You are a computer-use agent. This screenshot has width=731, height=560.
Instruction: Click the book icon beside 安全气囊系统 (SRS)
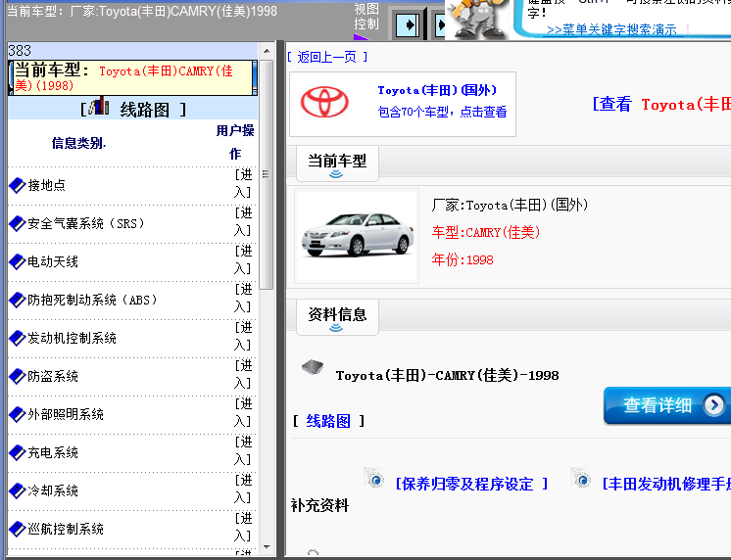[18, 223]
